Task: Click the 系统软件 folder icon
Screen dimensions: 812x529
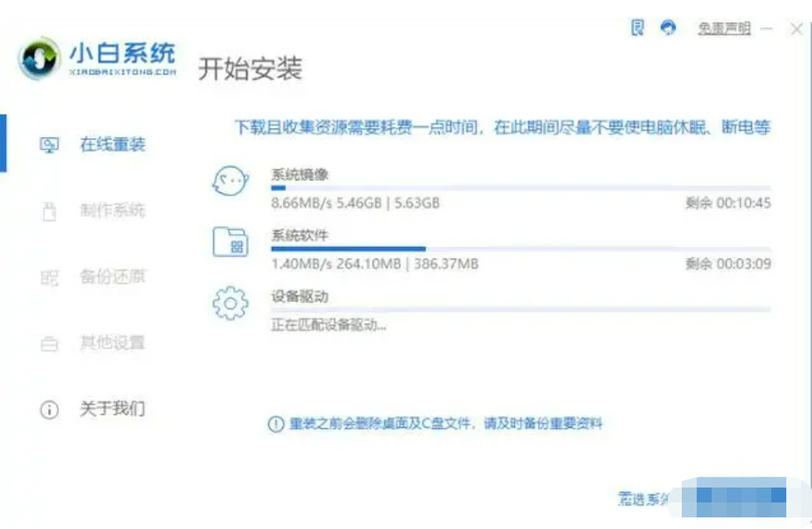Action: 231,242
